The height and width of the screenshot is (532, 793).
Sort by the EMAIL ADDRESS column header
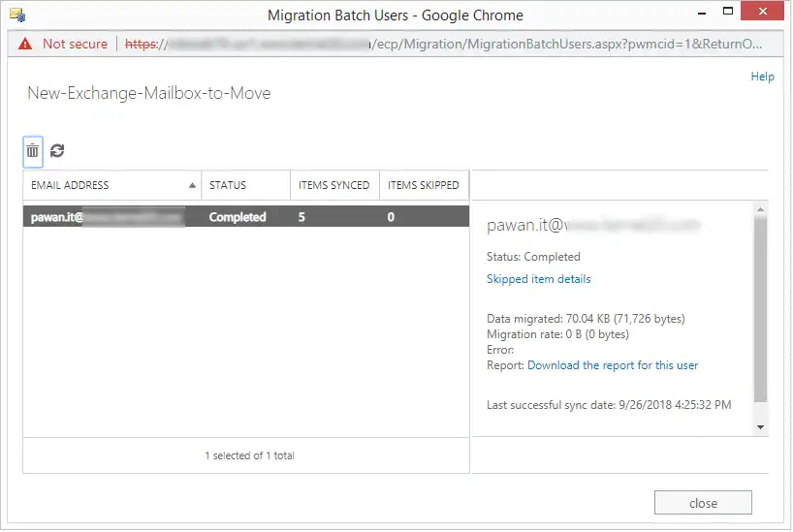coord(112,185)
